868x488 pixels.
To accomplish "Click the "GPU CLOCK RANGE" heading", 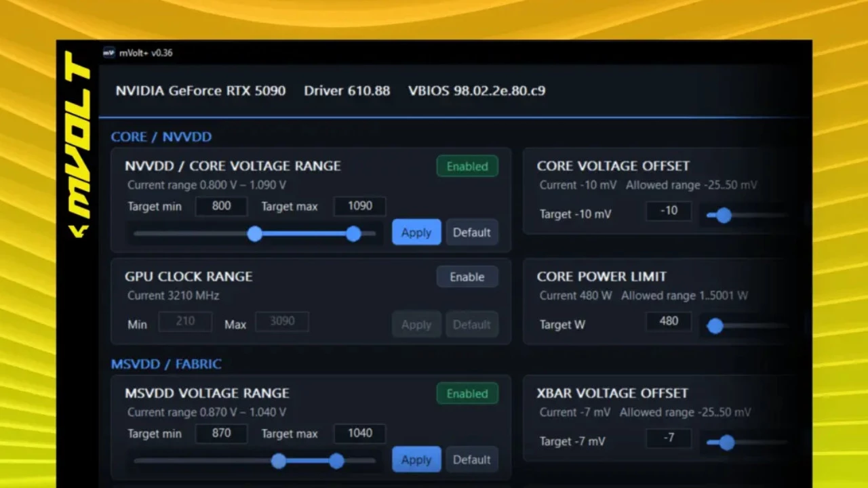I will point(189,277).
